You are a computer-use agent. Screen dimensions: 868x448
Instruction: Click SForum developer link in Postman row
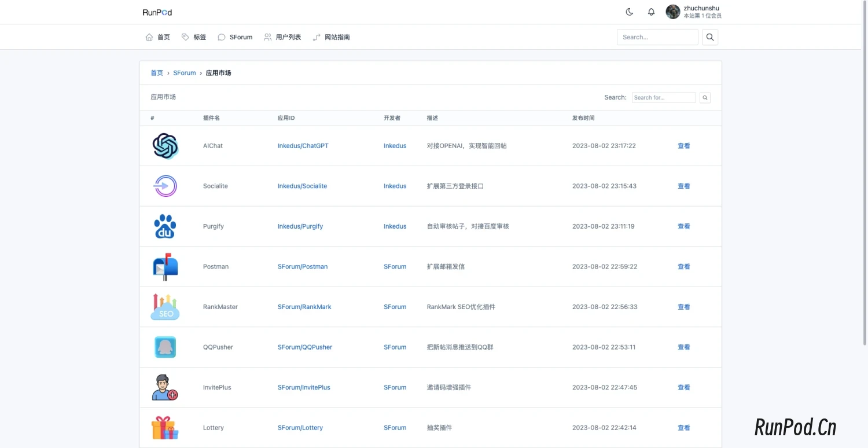[395, 267]
